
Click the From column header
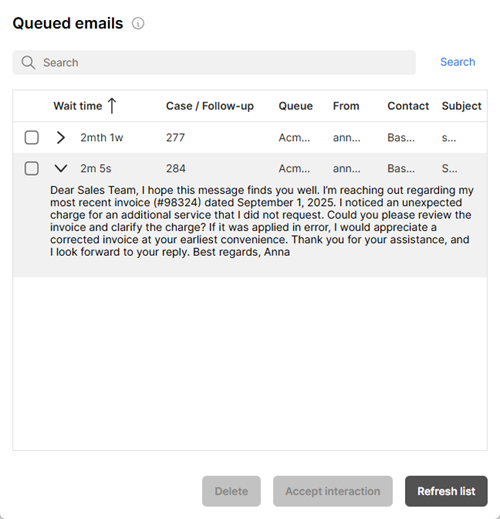[346, 106]
